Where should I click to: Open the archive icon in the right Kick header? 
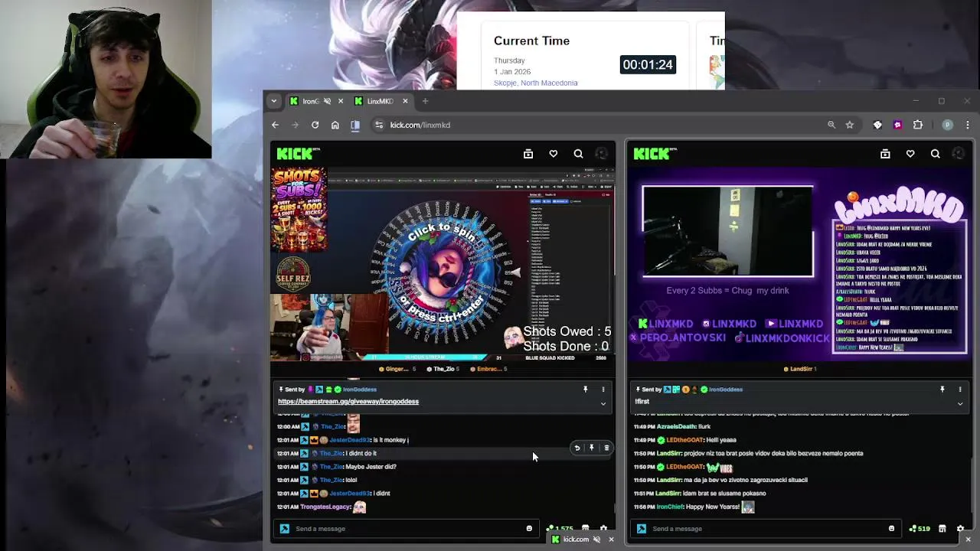(x=885, y=154)
